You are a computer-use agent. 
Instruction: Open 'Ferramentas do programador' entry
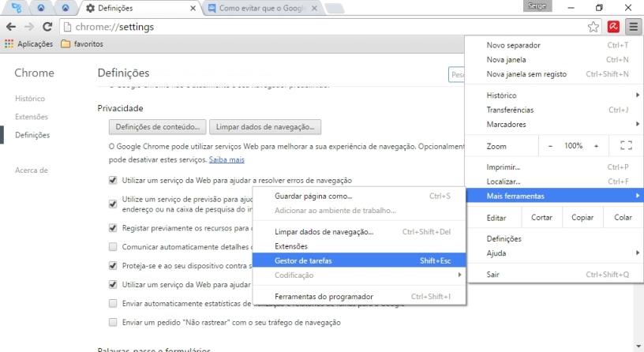click(x=359, y=297)
